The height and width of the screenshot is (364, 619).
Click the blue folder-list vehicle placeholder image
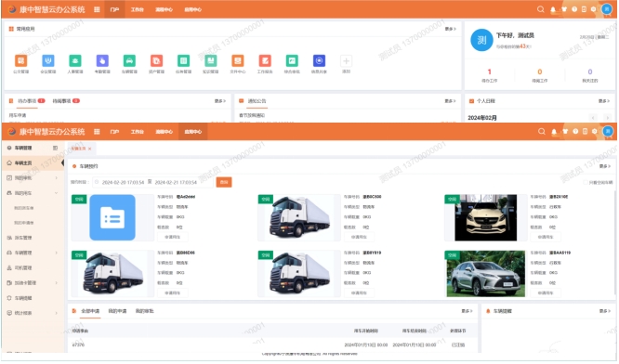(x=112, y=218)
